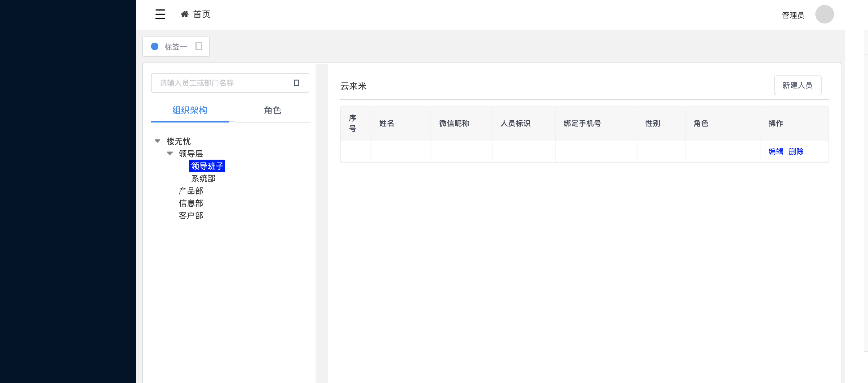Click the 删除 link in the table row
This screenshot has width=868, height=383.
click(796, 152)
